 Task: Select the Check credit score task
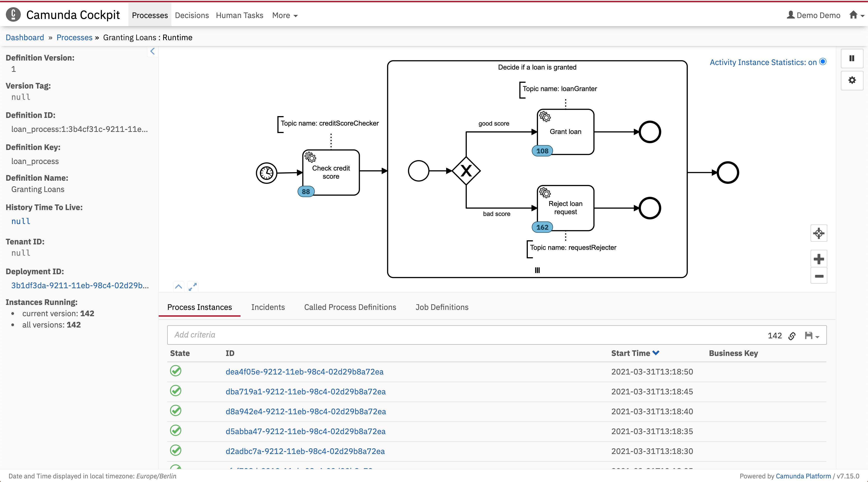(x=331, y=172)
